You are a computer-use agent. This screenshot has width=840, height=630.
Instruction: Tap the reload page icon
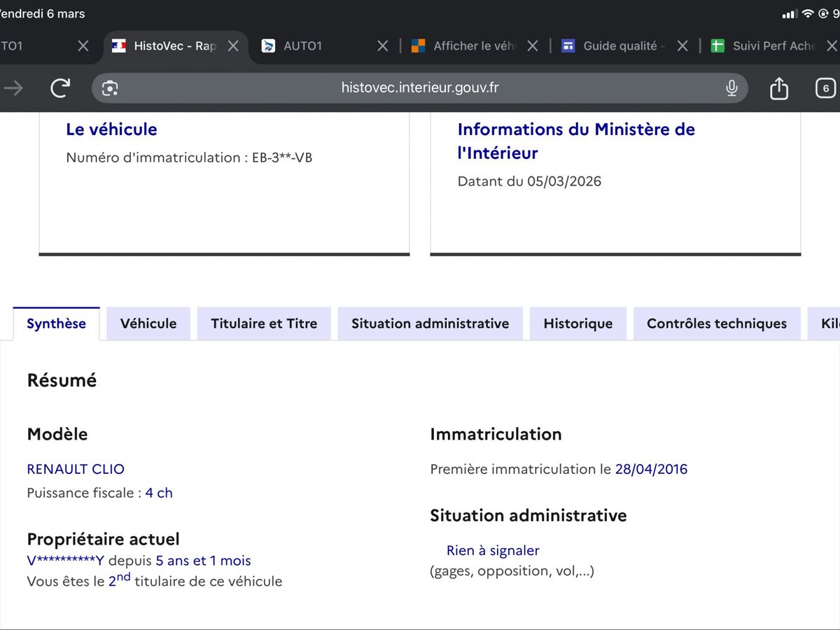[x=61, y=88]
